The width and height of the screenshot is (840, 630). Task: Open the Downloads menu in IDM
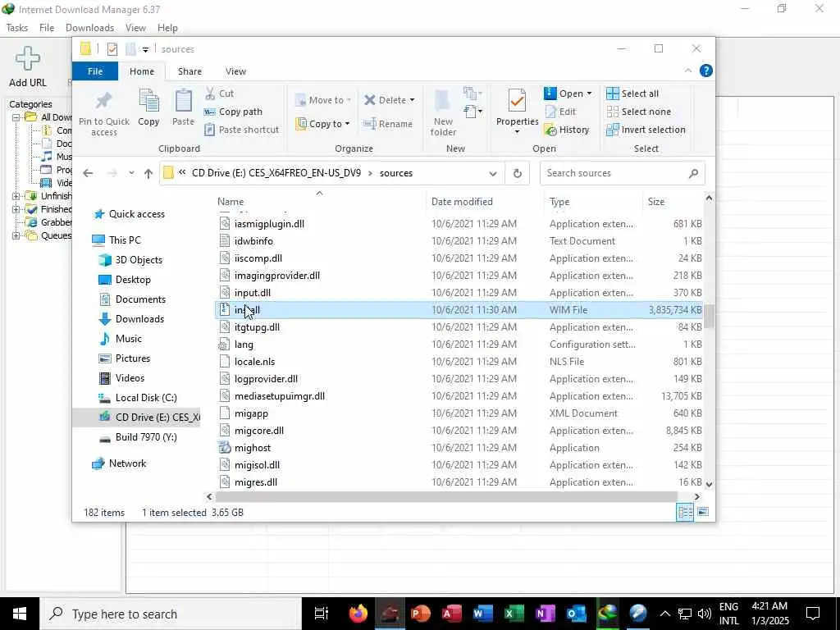[x=89, y=28]
